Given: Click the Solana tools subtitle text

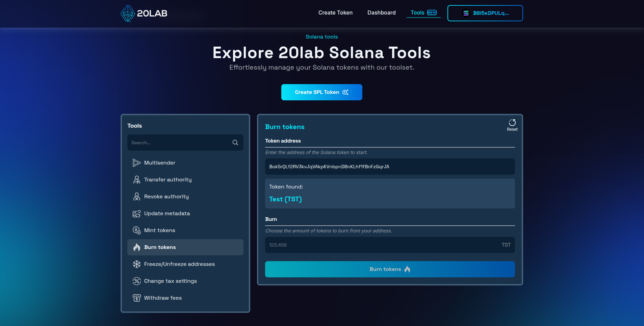Looking at the screenshot, I should pyautogui.click(x=322, y=37).
